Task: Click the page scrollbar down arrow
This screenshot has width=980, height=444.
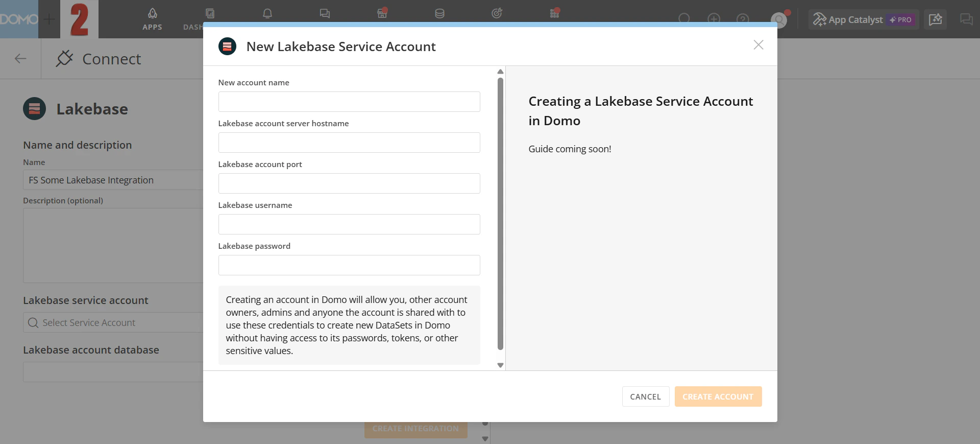Action: coord(485,439)
